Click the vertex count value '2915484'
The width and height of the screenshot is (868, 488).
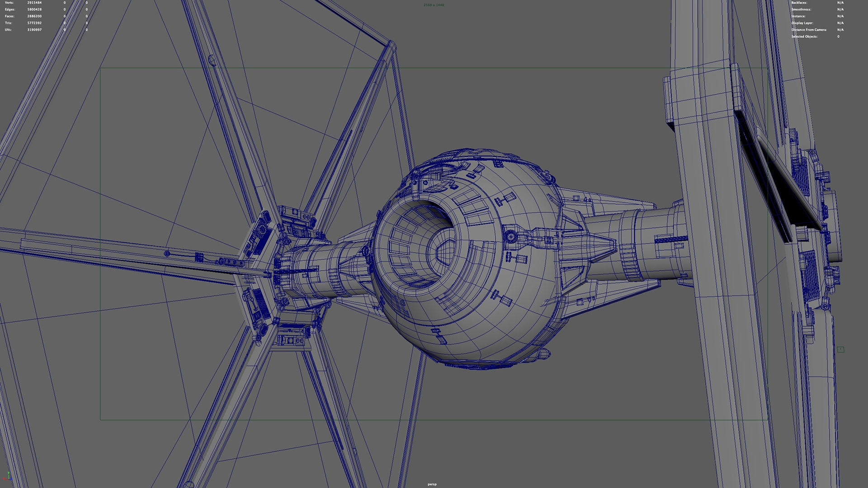[x=34, y=3]
